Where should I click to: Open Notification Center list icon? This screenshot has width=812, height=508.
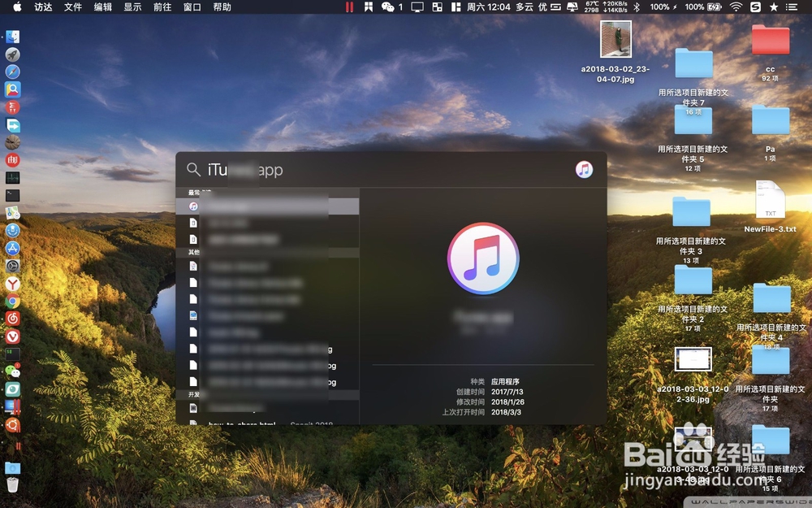pyautogui.click(x=791, y=7)
